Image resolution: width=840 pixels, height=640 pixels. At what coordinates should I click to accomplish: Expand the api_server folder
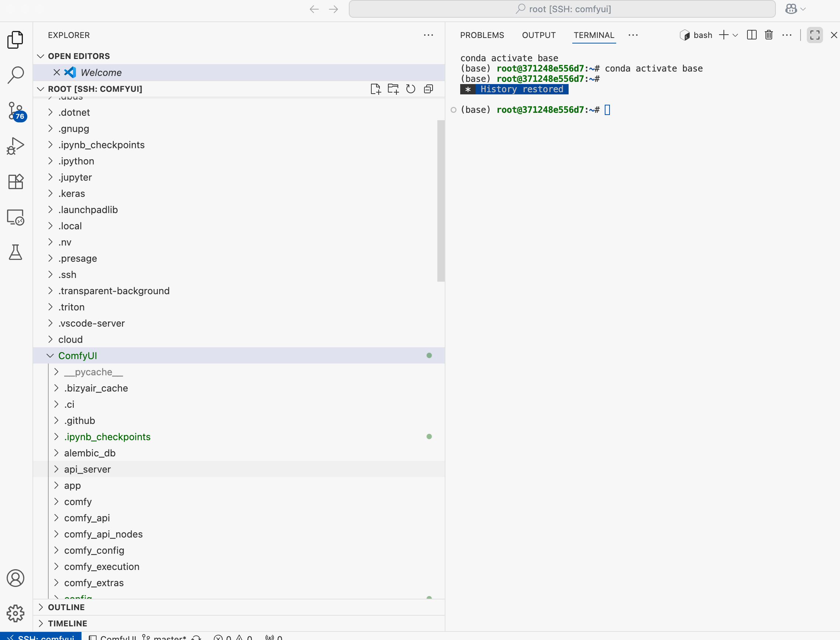[x=56, y=469]
